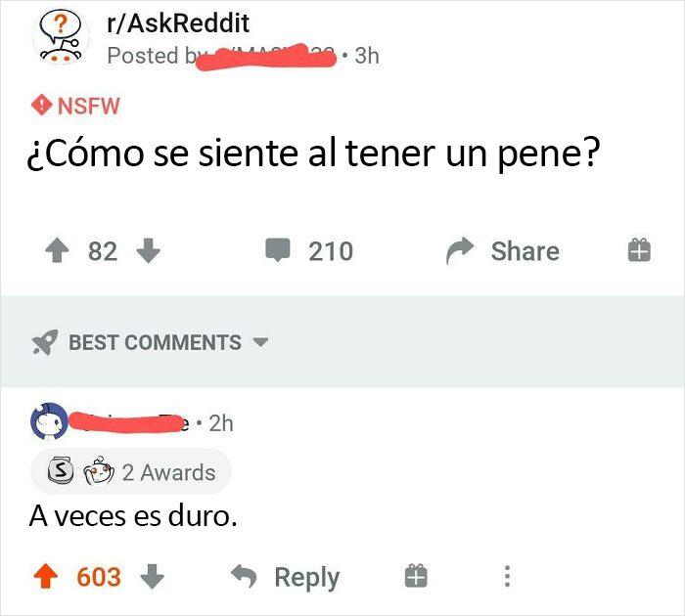Downvote the AskReddit post

(x=148, y=251)
